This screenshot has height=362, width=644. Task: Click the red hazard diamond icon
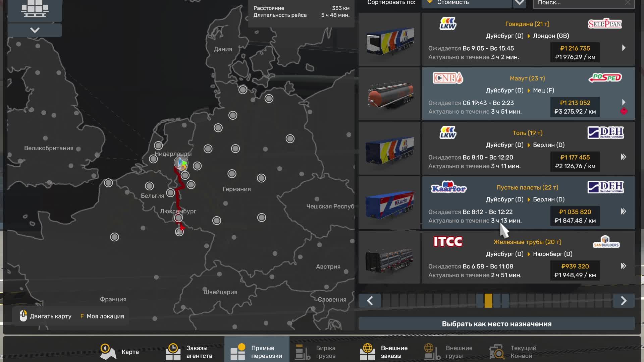(x=624, y=111)
